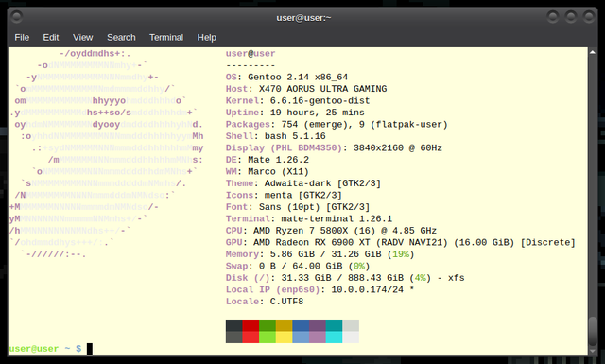Click the 'Display (PHL BDM4350)' label
This screenshot has height=364, width=605.
pyautogui.click(x=284, y=147)
